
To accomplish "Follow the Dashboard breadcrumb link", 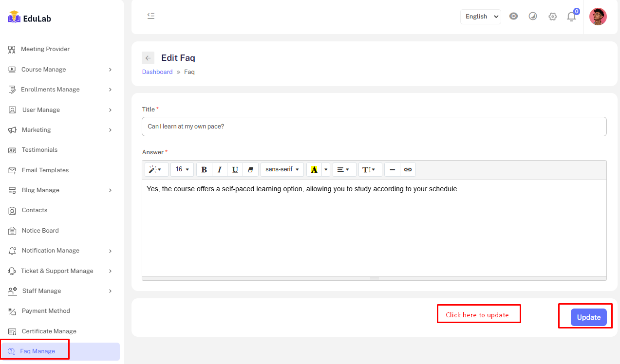I will [157, 72].
